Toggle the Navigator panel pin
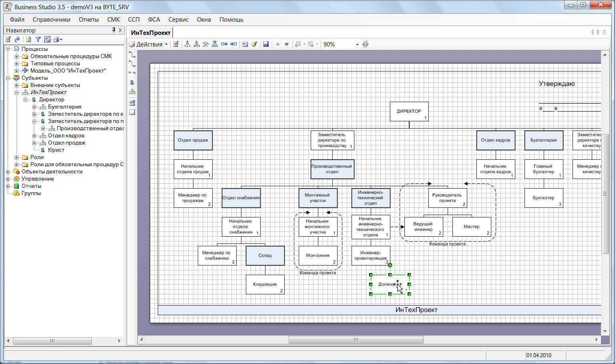 click(114, 30)
